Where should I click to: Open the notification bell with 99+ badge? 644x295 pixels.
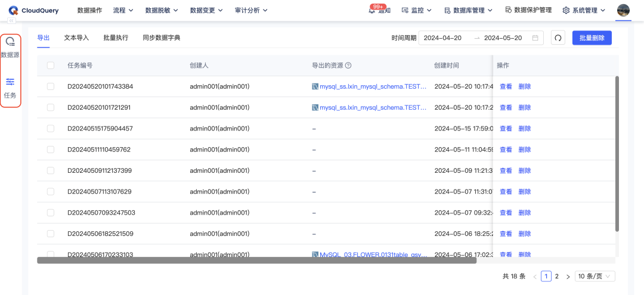click(372, 11)
